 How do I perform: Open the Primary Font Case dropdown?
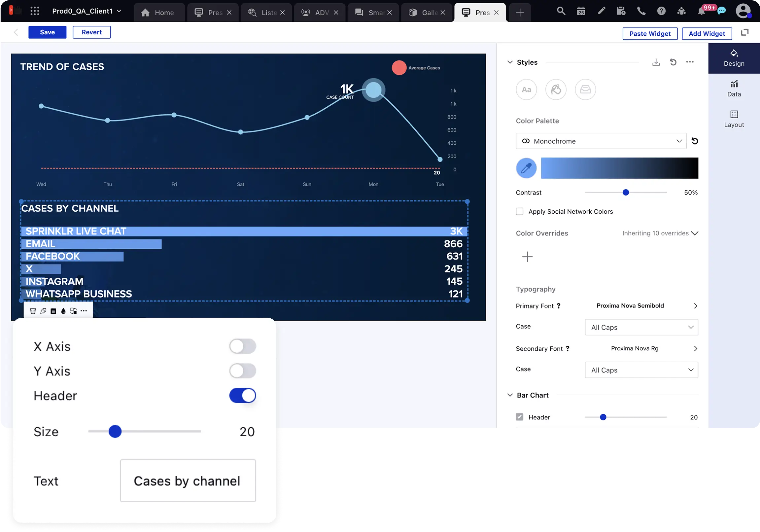pyautogui.click(x=641, y=327)
